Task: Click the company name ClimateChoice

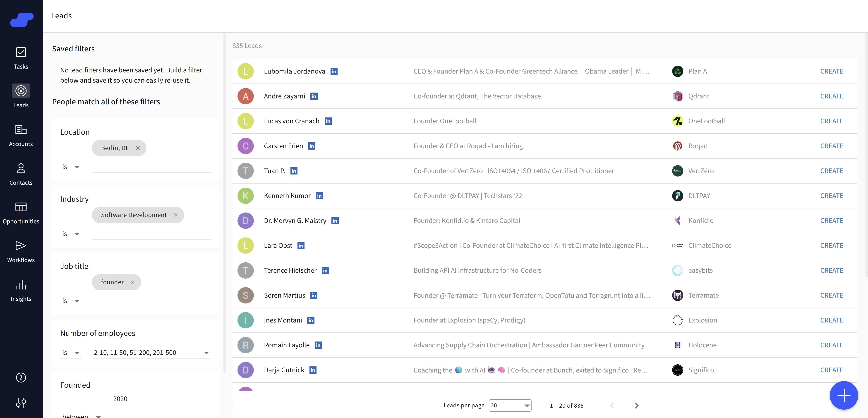Action: tap(710, 246)
